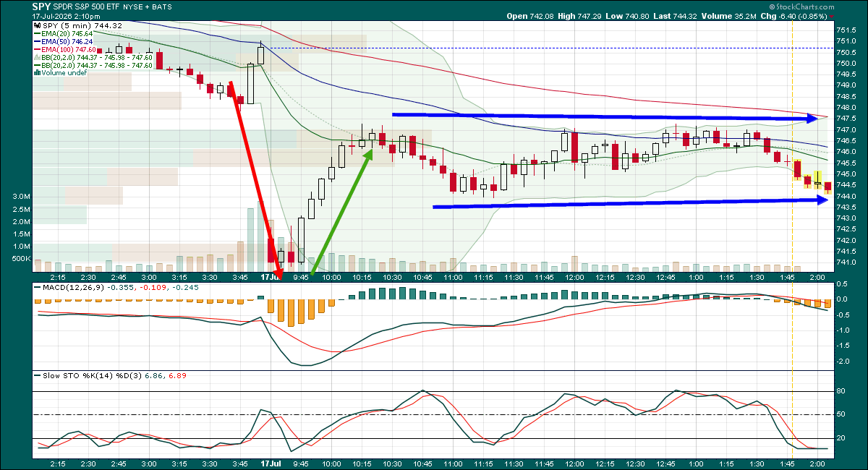Click the 500K volume axis label
Screen dimensions: 868x470
tap(20, 259)
